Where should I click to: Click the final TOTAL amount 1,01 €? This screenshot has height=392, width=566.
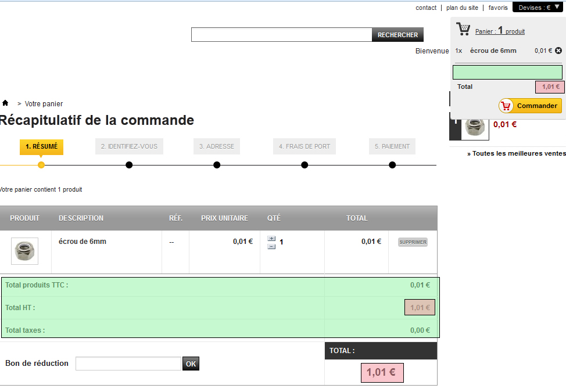(382, 372)
